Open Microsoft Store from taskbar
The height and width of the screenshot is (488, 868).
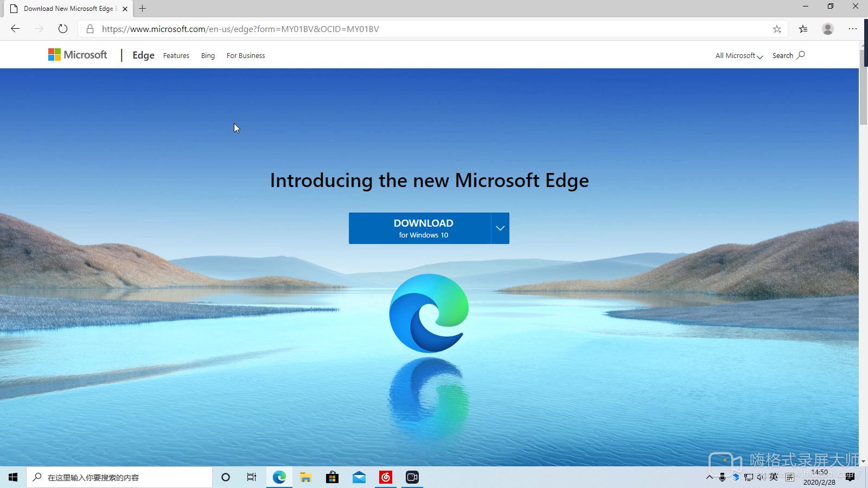[332, 477]
